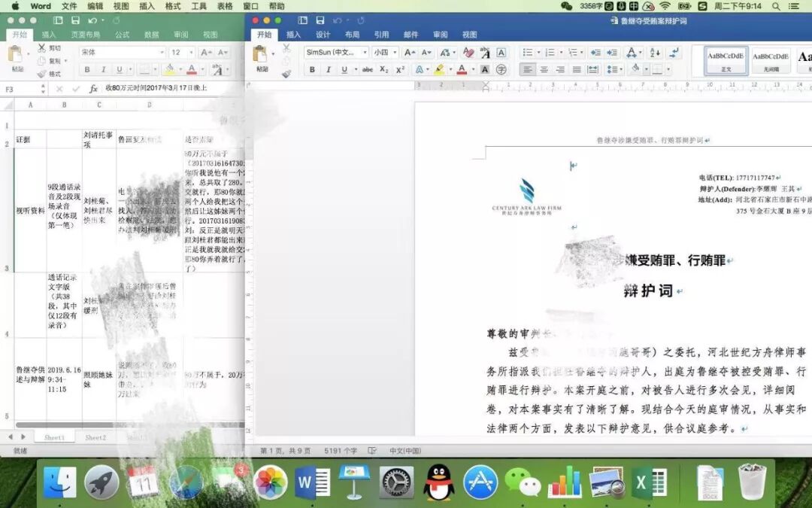The image size is (812, 508).
Task: Toggle underline in Word ribbon
Action: (x=344, y=69)
